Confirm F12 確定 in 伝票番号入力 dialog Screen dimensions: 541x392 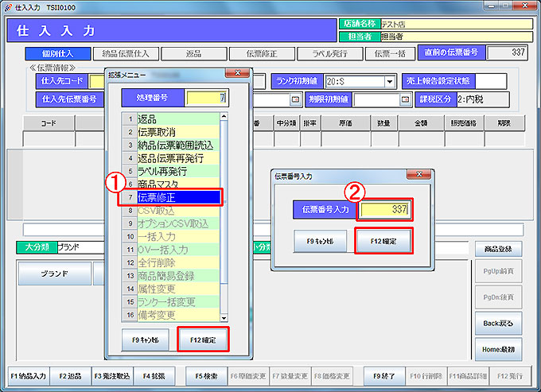(x=383, y=242)
